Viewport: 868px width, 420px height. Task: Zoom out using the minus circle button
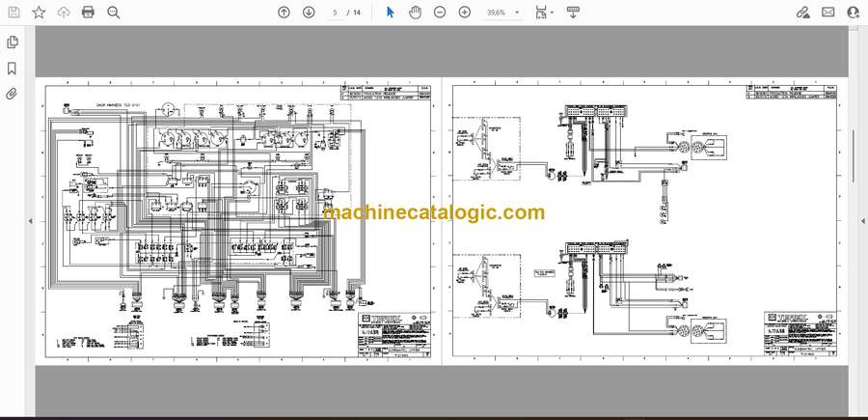point(440,13)
